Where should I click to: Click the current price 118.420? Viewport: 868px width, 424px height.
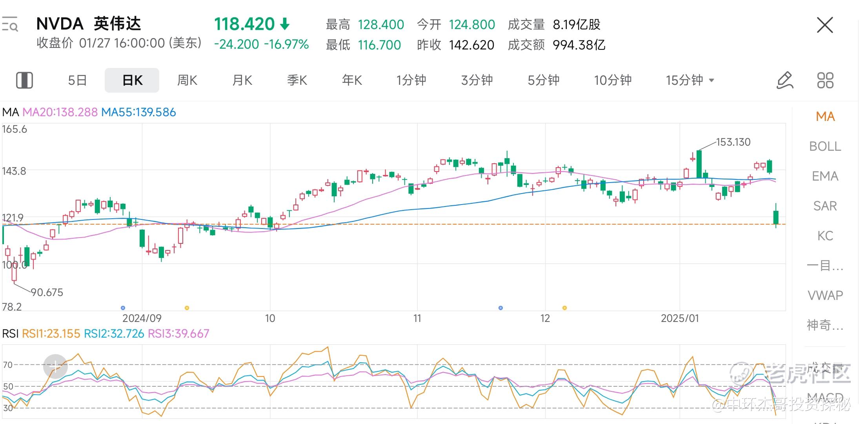[x=244, y=24]
